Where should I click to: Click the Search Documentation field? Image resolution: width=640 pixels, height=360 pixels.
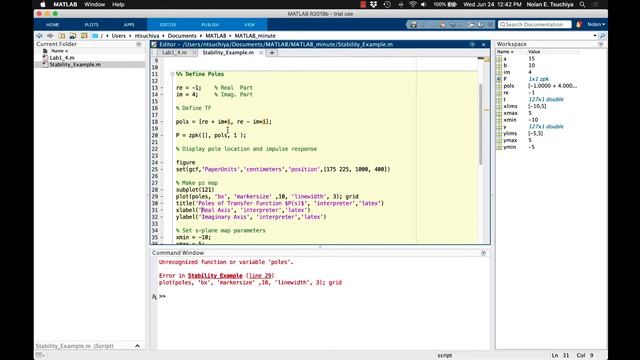point(535,24)
